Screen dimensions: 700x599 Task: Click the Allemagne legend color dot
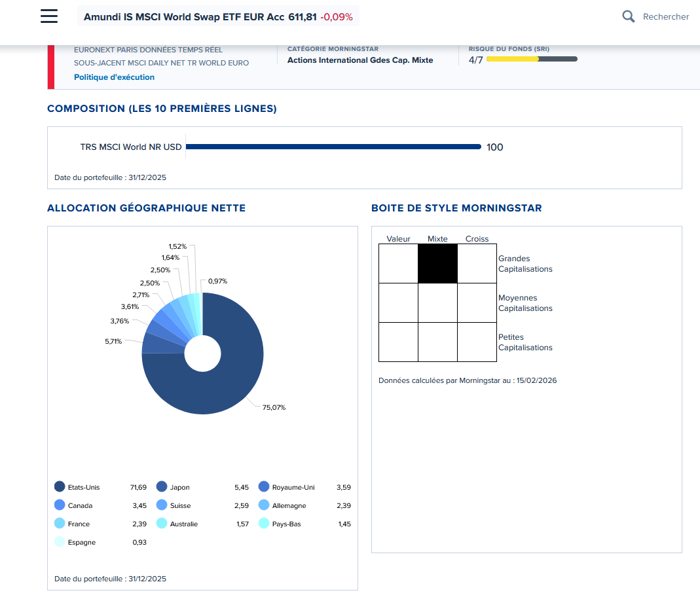264,505
